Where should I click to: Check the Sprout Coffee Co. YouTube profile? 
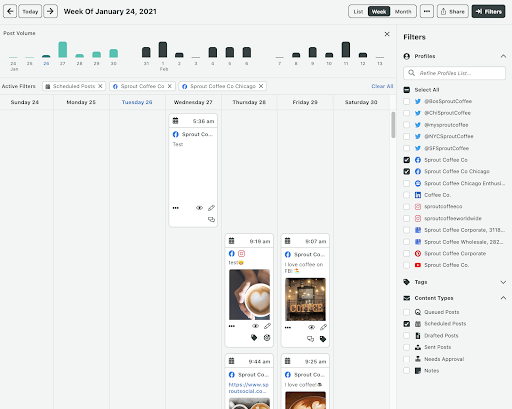click(407, 265)
